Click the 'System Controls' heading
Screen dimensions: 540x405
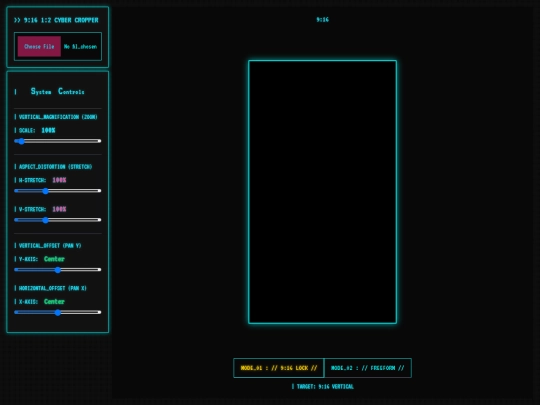pyautogui.click(x=58, y=92)
